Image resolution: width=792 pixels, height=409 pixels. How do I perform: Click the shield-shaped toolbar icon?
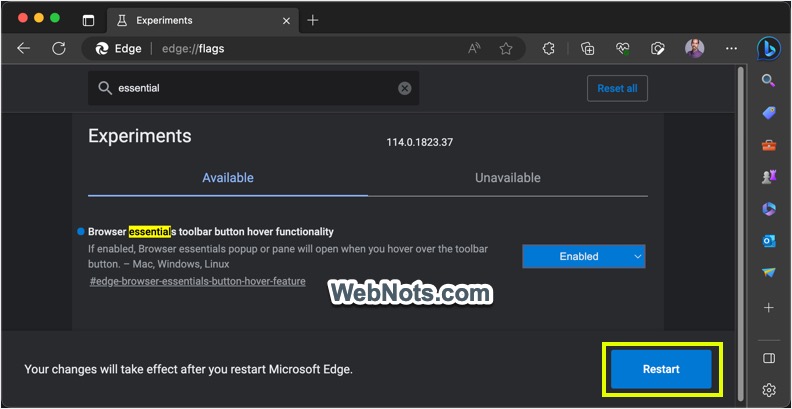tap(657, 48)
